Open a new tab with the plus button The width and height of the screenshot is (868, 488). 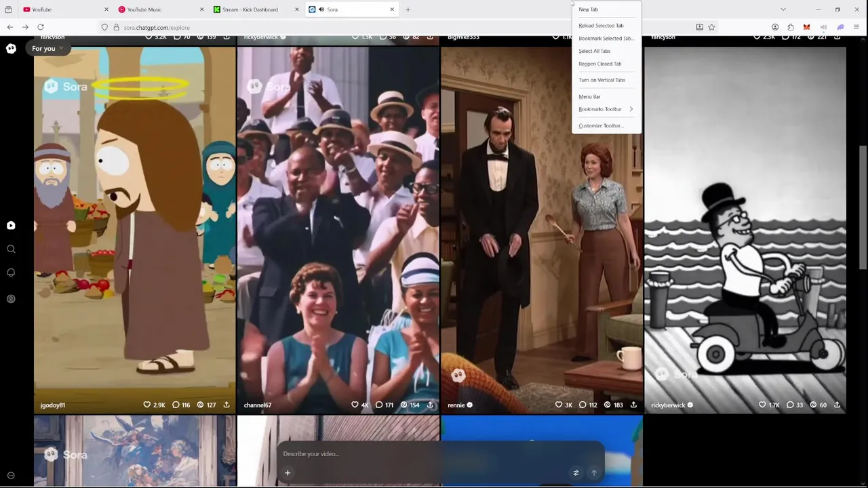click(408, 9)
